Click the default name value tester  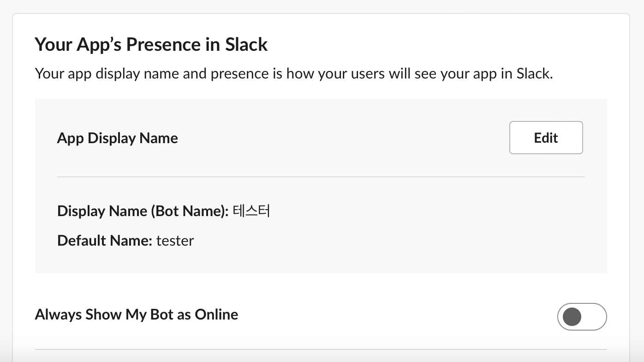pos(175,241)
